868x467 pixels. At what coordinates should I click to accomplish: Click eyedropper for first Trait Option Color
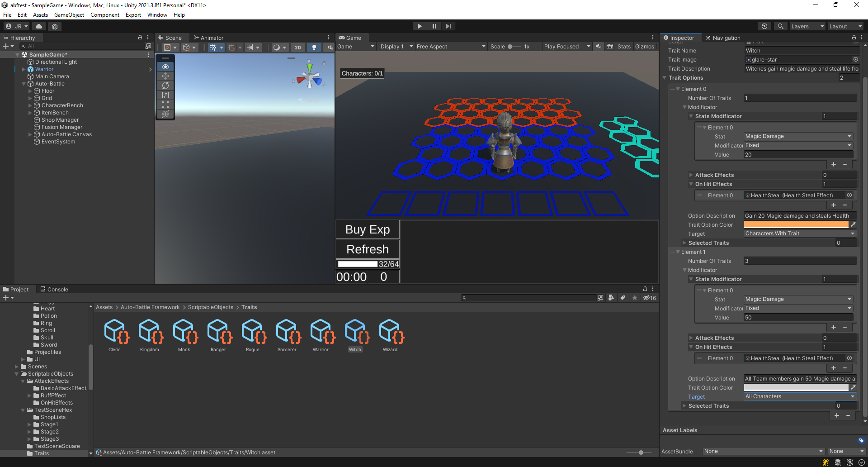click(x=853, y=224)
